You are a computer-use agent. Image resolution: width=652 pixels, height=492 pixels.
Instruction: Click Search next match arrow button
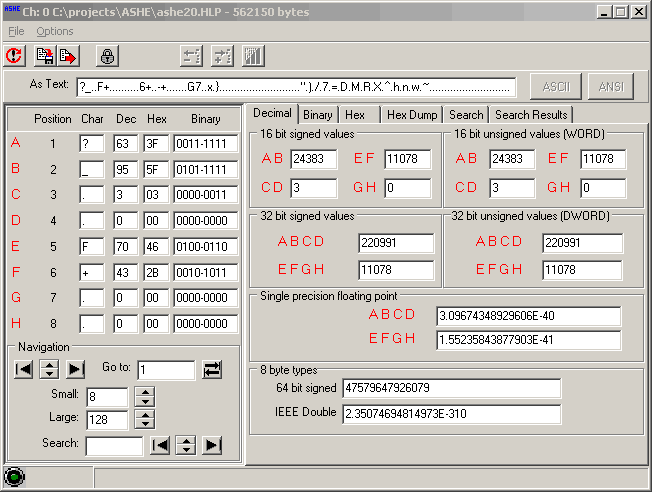[212, 445]
